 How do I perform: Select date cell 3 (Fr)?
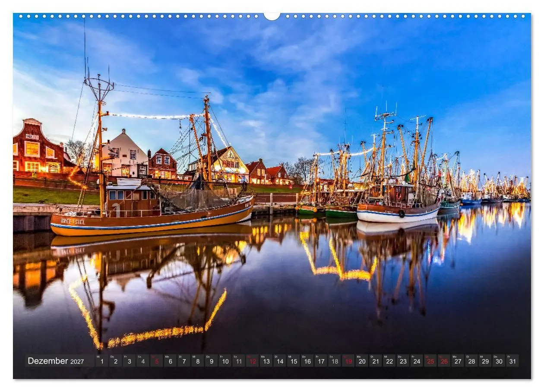point(129,361)
